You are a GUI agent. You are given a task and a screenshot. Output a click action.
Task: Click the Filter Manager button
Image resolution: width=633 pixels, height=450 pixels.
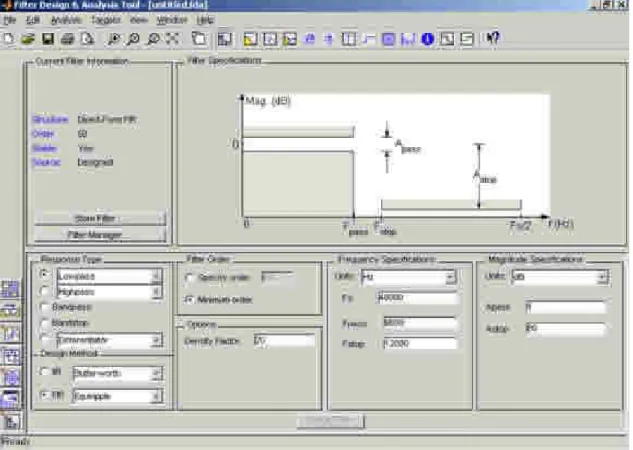pyautogui.click(x=100, y=234)
